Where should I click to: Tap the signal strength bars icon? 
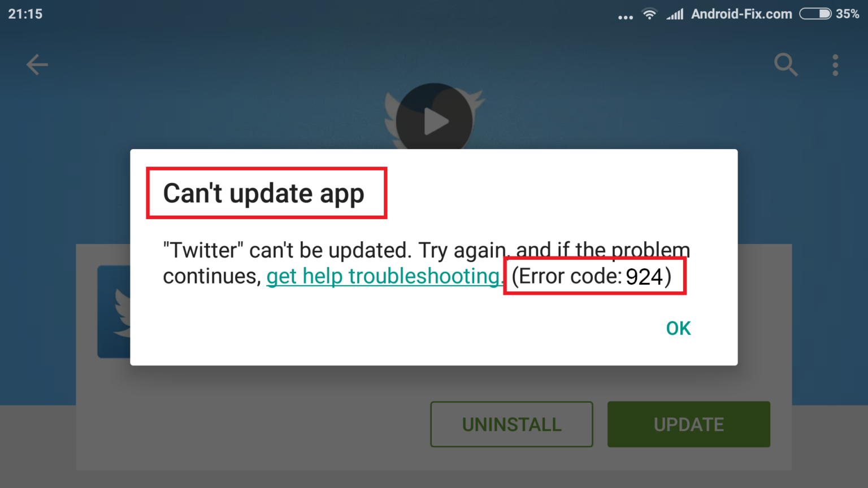pos(675,14)
